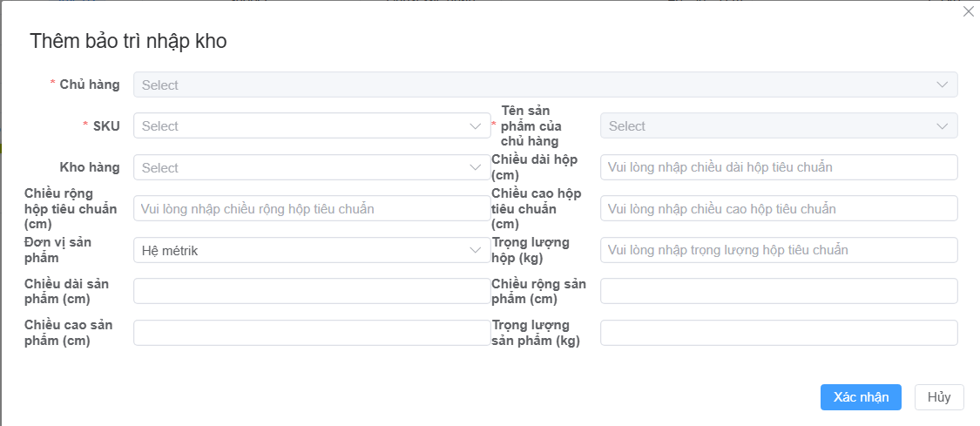This screenshot has width=980, height=426.
Task: Select the Chiều cao sản phẩm (cm) field
Action: point(311,333)
